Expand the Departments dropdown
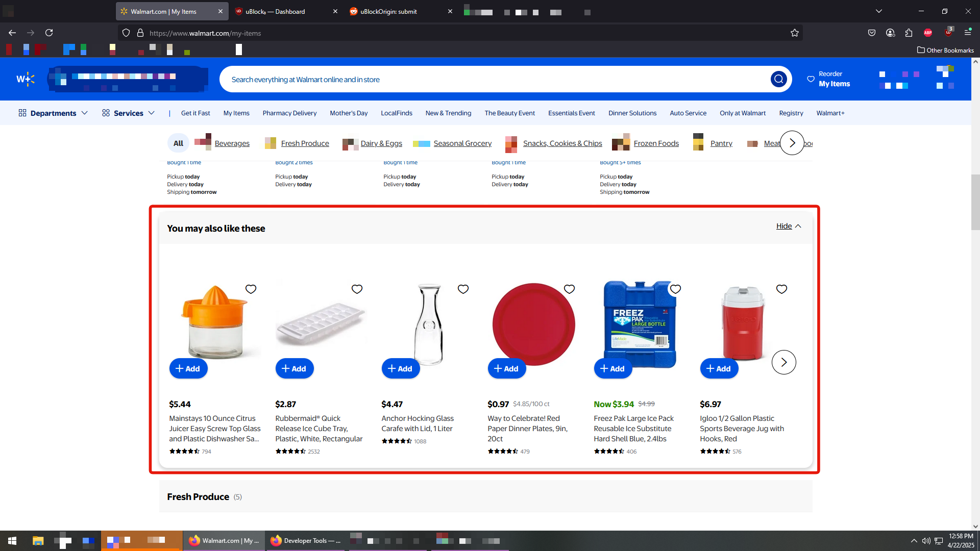 [53, 113]
